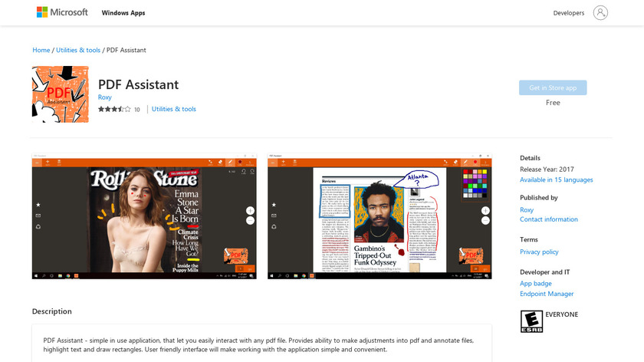This screenshot has height=362, width=644.
Task: Open the Rolling Stone cover screenshot
Action: click(144, 216)
